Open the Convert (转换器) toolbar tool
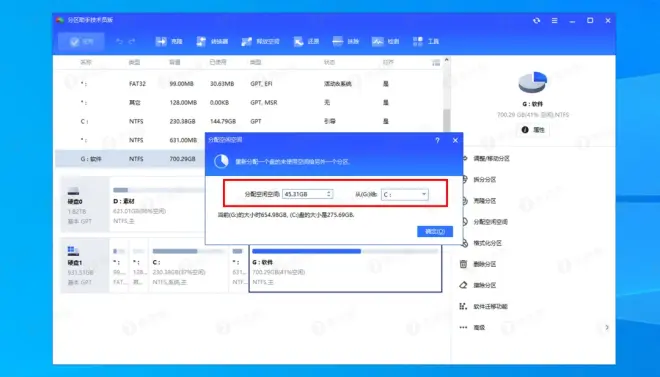The width and height of the screenshot is (660, 377). 212,41
